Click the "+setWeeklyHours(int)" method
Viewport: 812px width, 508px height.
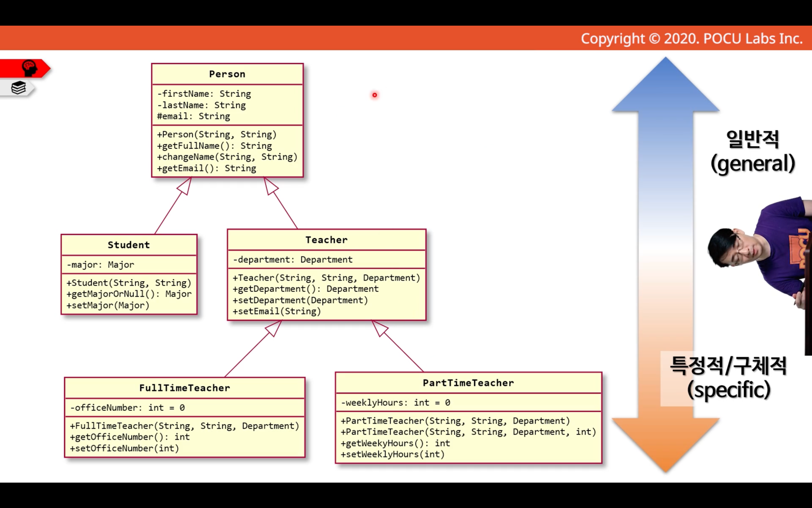[393, 454]
